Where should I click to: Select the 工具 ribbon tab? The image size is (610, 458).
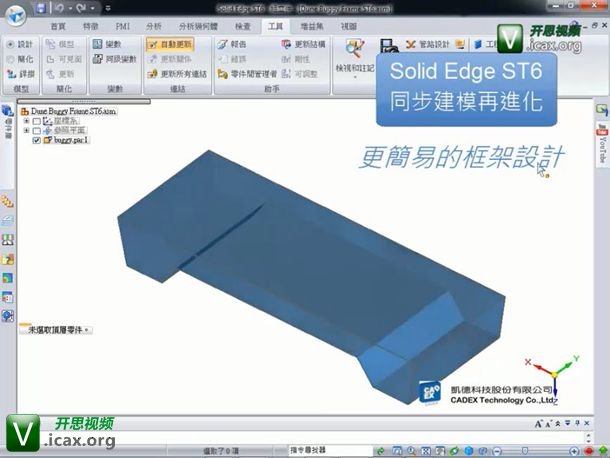275,26
